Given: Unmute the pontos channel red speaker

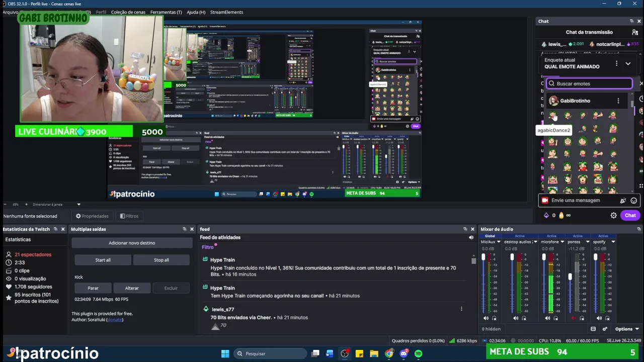Looking at the screenshot, I should pyautogui.click(x=574, y=318).
